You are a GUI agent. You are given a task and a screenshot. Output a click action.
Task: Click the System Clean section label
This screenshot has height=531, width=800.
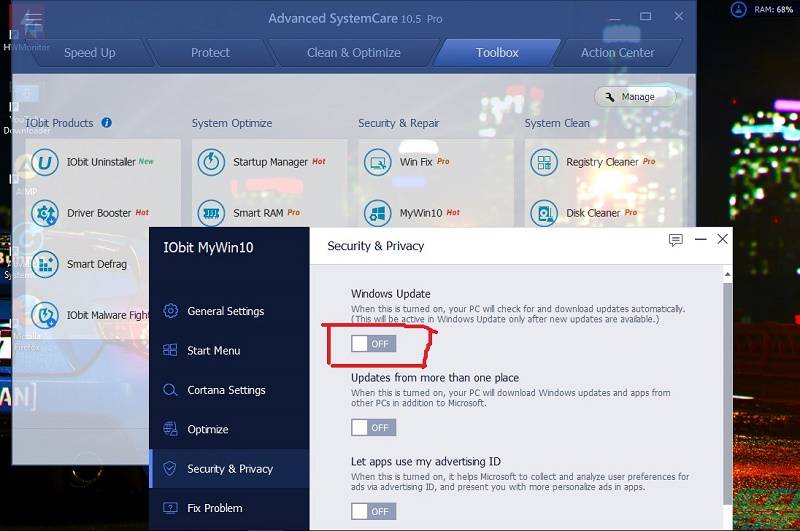[x=557, y=123]
